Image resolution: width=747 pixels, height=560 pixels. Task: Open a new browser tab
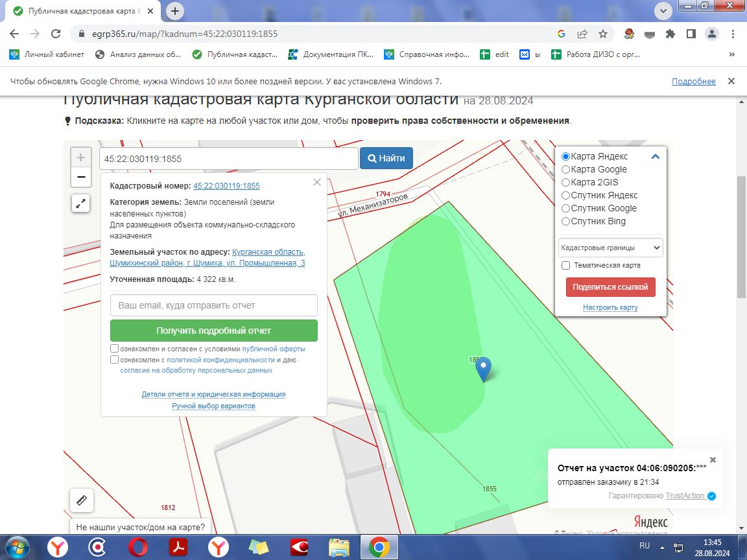[x=175, y=11]
